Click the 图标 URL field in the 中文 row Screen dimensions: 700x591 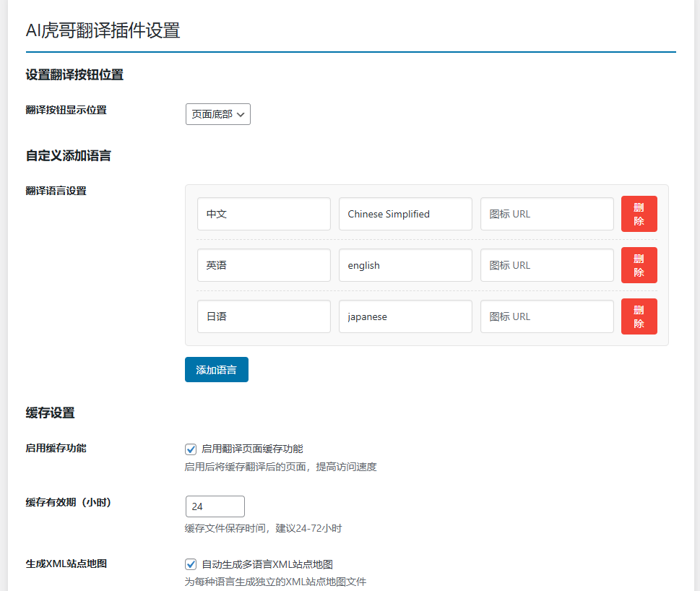point(547,214)
